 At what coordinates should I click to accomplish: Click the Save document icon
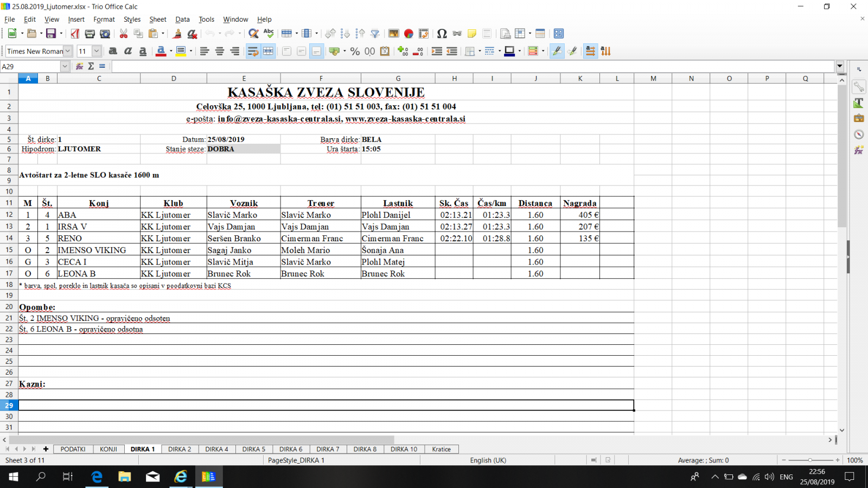50,34
